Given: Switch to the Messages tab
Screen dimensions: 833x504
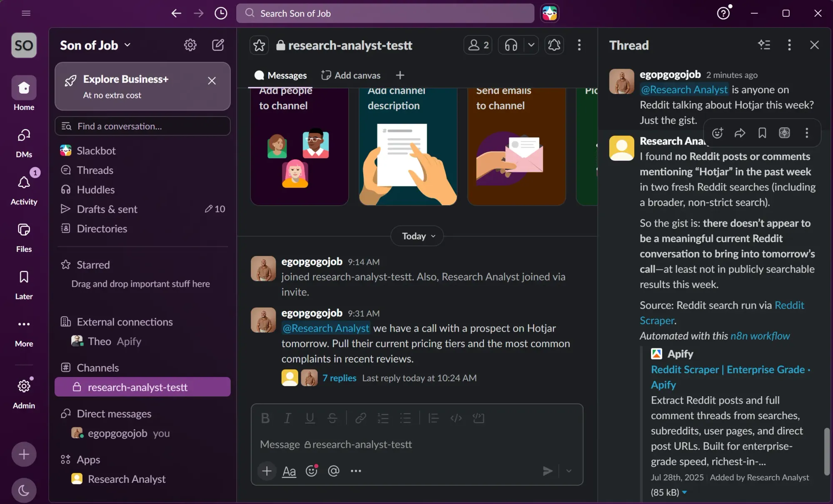Looking at the screenshot, I should pos(281,75).
